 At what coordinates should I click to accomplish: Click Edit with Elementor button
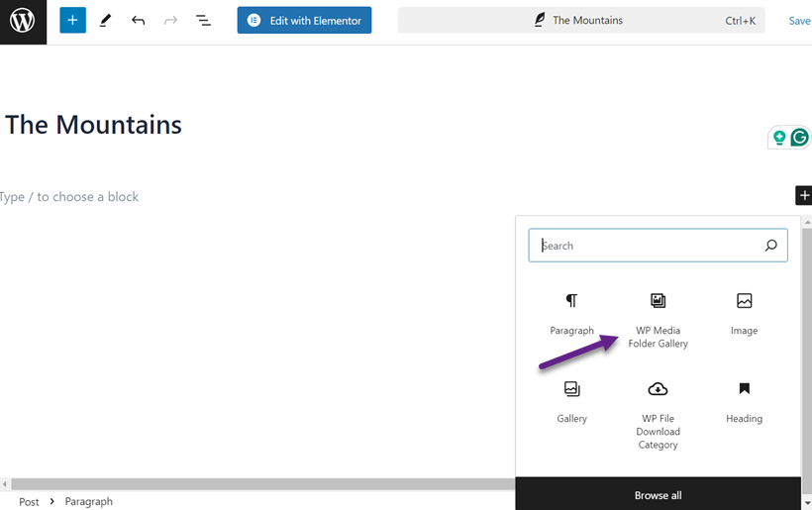(x=304, y=20)
